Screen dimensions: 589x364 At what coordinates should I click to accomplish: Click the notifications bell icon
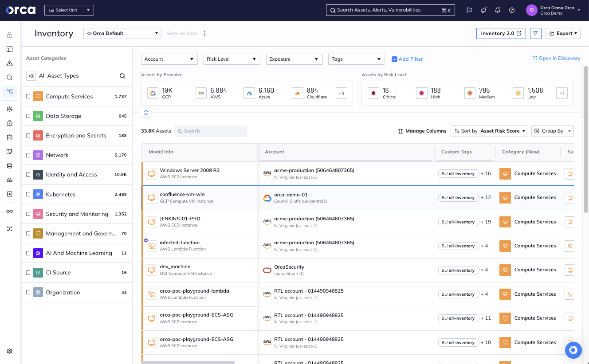click(x=498, y=10)
